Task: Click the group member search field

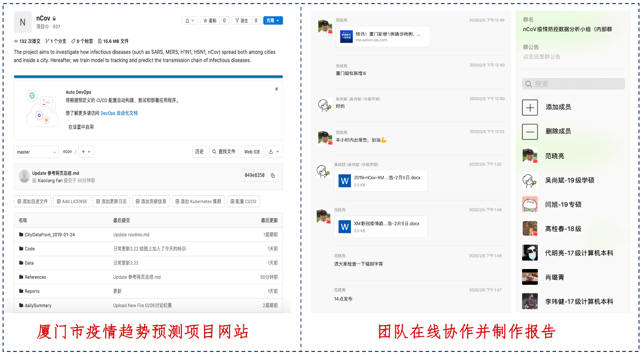Action: pos(573,84)
